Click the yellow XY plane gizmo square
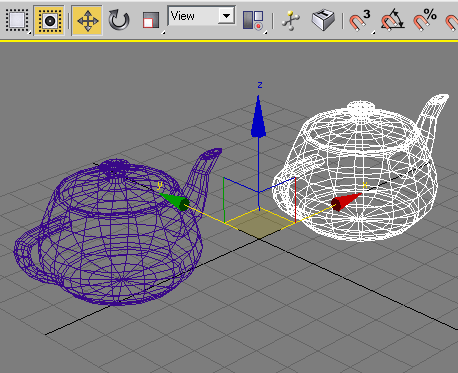Screen dimensions: 458x373 click(x=259, y=223)
